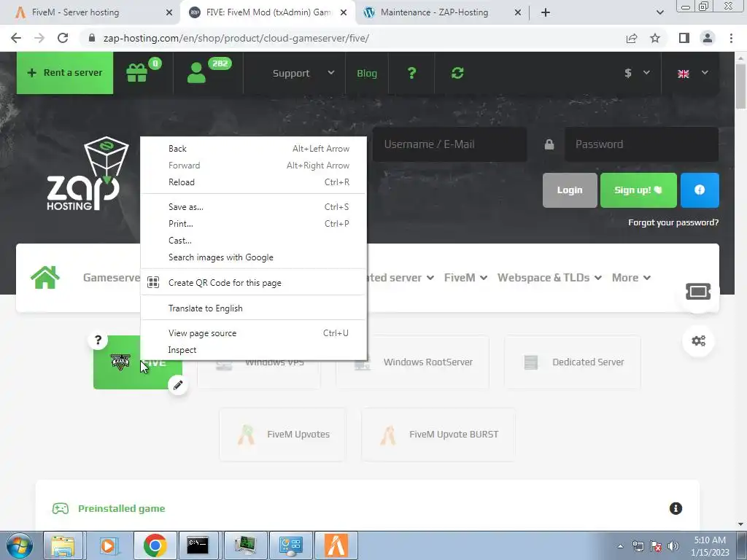Open the dollar currency dropdown

point(637,73)
